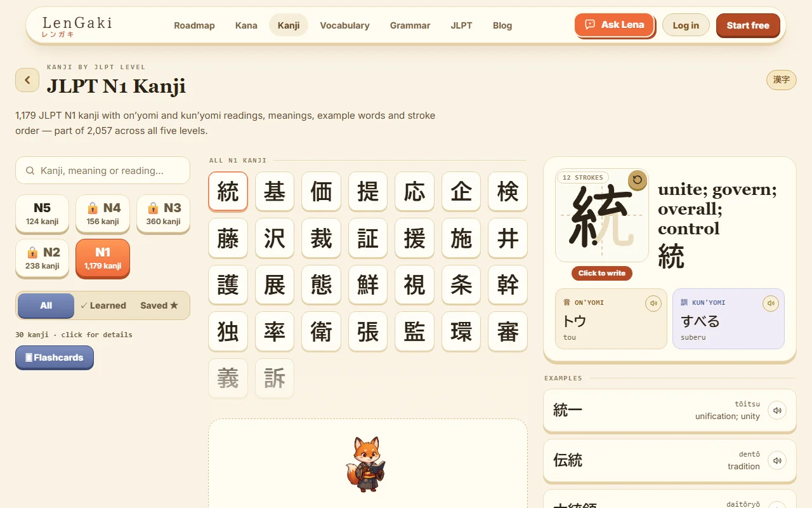Open the JLPT nav item

tap(461, 25)
